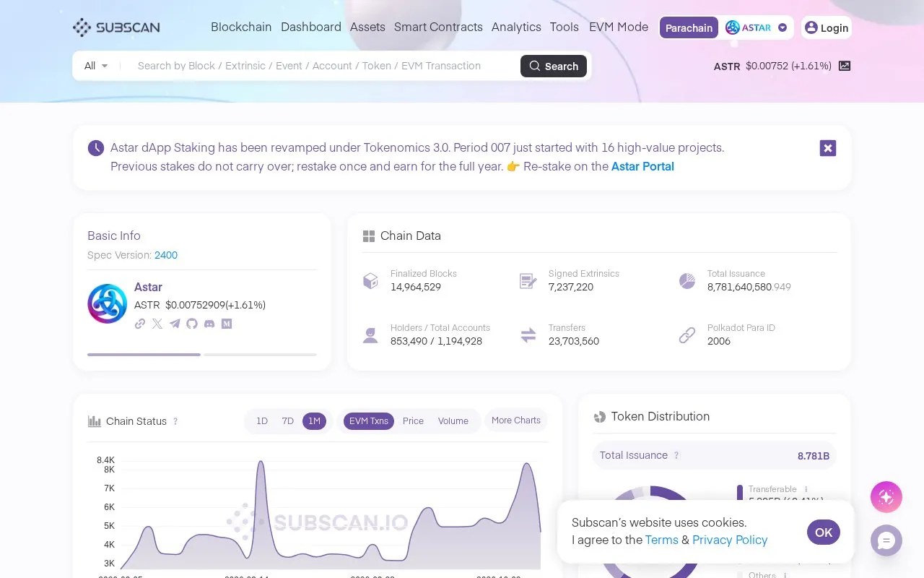
Task: Open the Privacy Policy link
Action: [730, 540]
